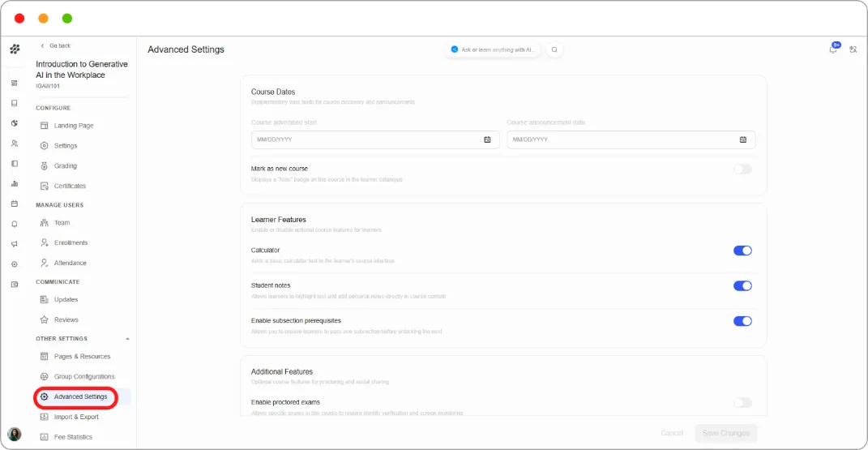Switch off Enable subsection prerequisites
Screen dimensions: 868x450
click(x=742, y=321)
